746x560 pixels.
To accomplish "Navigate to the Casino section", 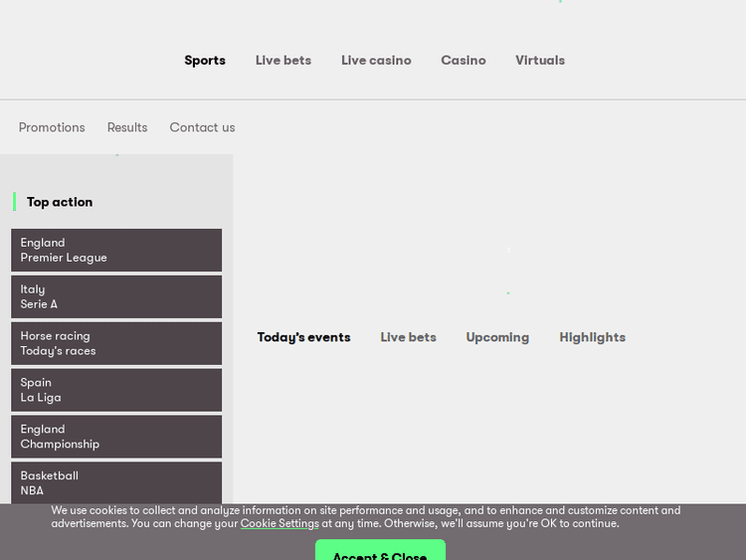I will point(464,61).
